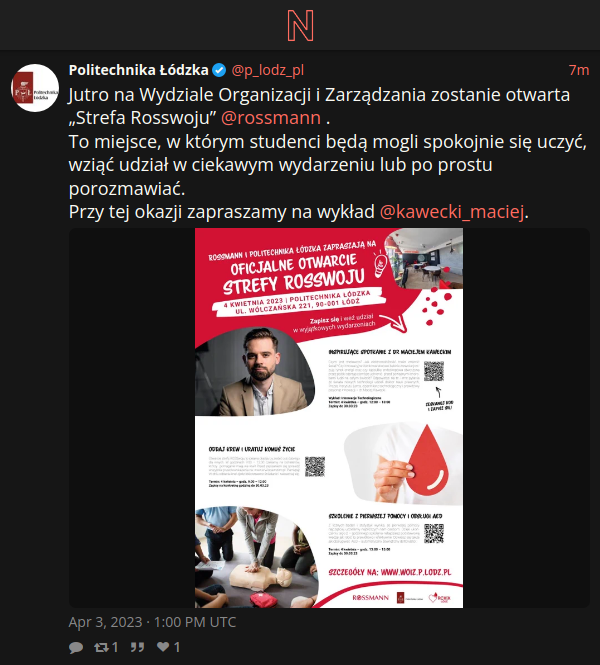
Task: Click the top QR code on the poster
Action: (434, 372)
